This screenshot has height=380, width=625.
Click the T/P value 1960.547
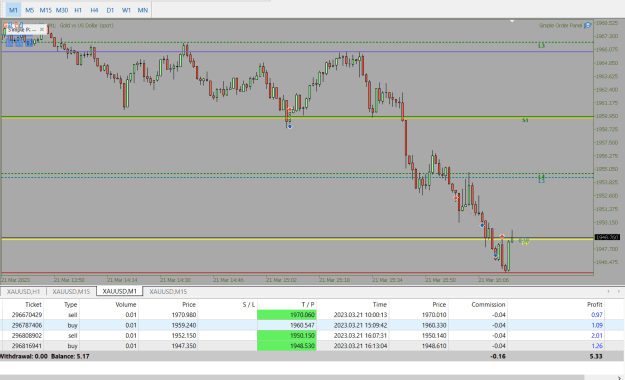[303, 325]
